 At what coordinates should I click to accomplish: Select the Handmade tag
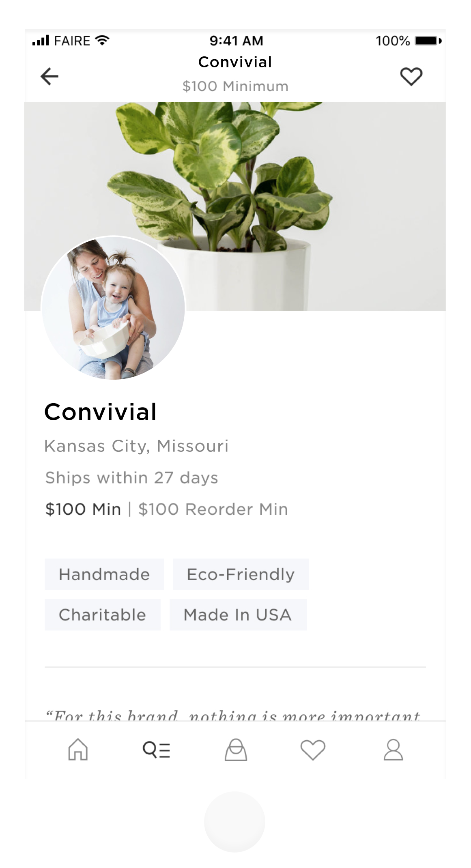104,574
